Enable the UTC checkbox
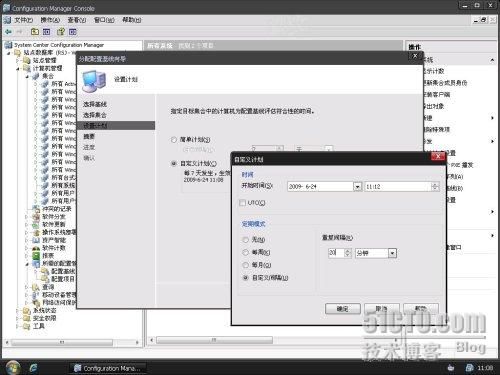Screen dimensions: 500x375 (x=243, y=203)
